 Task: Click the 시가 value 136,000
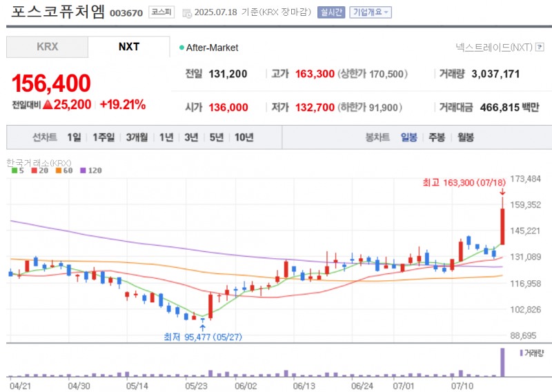tap(228, 107)
